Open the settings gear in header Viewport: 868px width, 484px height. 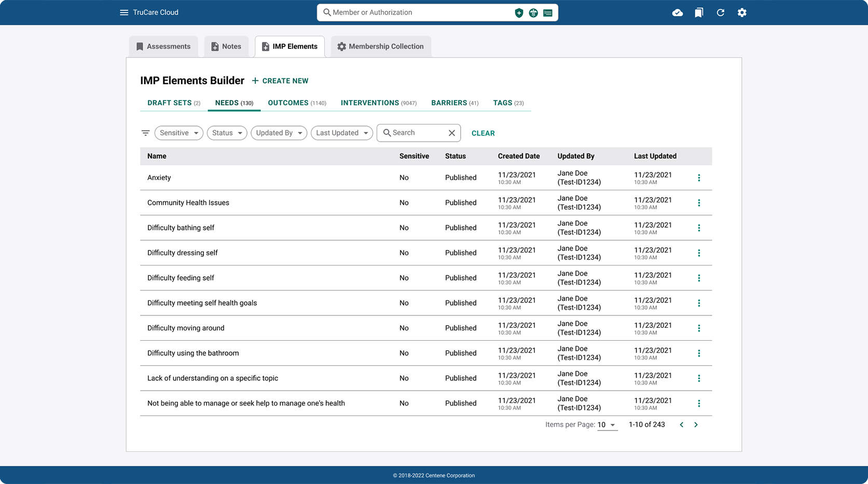(x=742, y=13)
